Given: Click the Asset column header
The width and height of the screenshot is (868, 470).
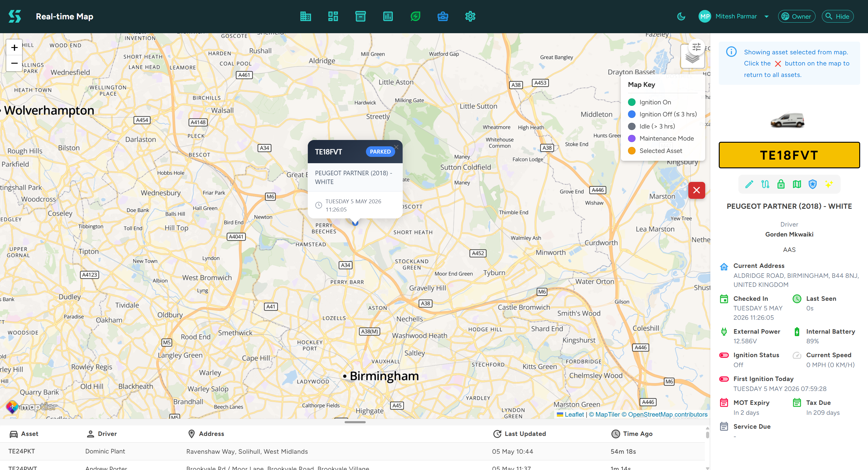Looking at the screenshot, I should click(x=24, y=434).
